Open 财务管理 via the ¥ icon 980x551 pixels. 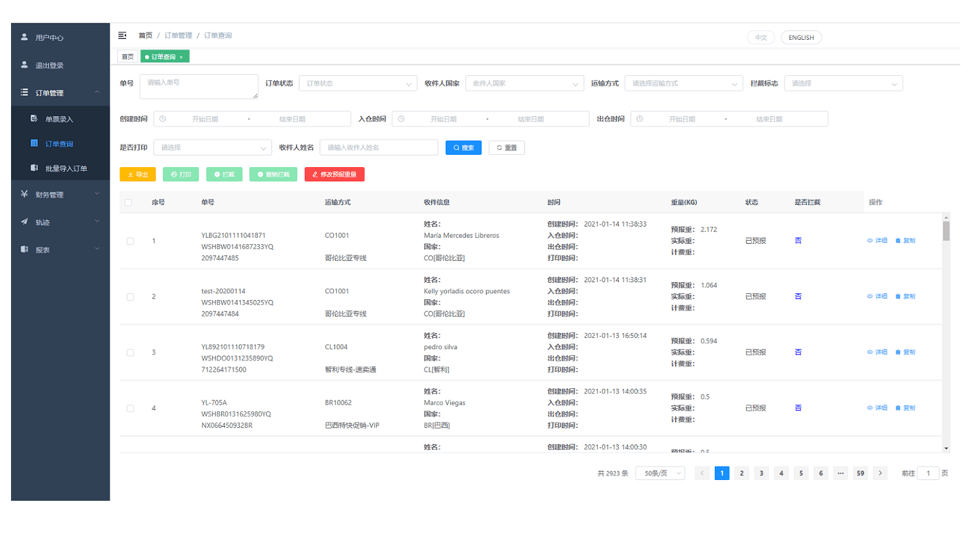[24, 194]
